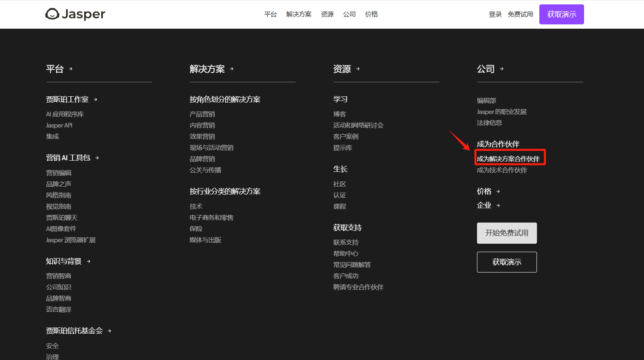Image resolution: width=644 pixels, height=360 pixels.
Task: Click the arrow next to 资源 heading
Action: pos(358,69)
